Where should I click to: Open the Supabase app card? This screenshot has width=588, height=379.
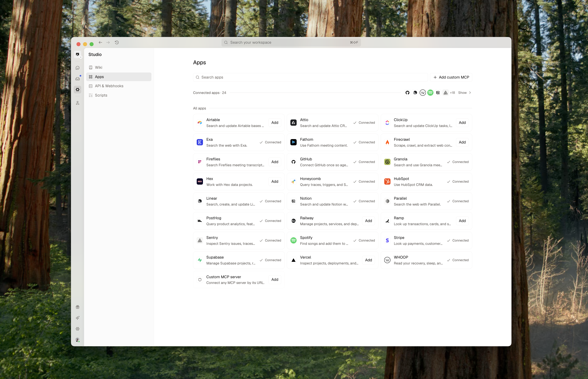point(239,260)
